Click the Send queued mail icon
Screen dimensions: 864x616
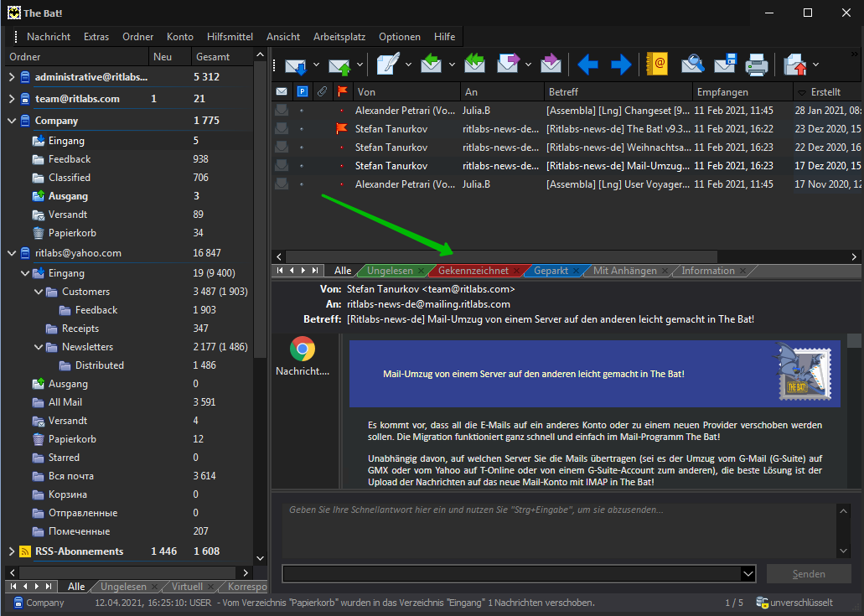[339, 65]
